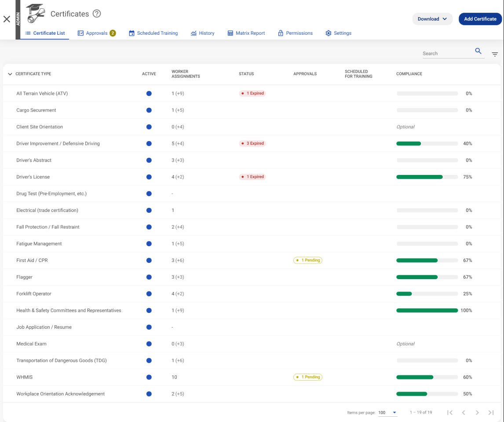Jump to first page icon
Screen dimensions: 504x422
[x=449, y=412]
